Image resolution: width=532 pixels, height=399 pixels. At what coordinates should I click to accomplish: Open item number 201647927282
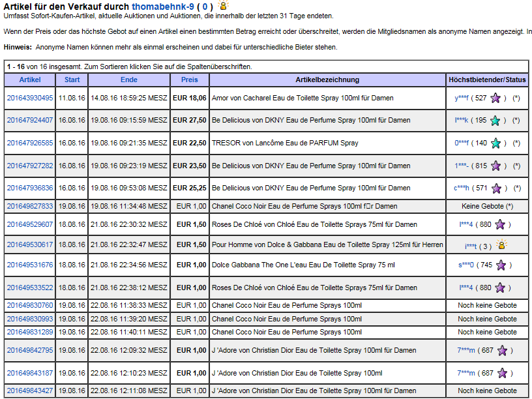pyautogui.click(x=30, y=166)
